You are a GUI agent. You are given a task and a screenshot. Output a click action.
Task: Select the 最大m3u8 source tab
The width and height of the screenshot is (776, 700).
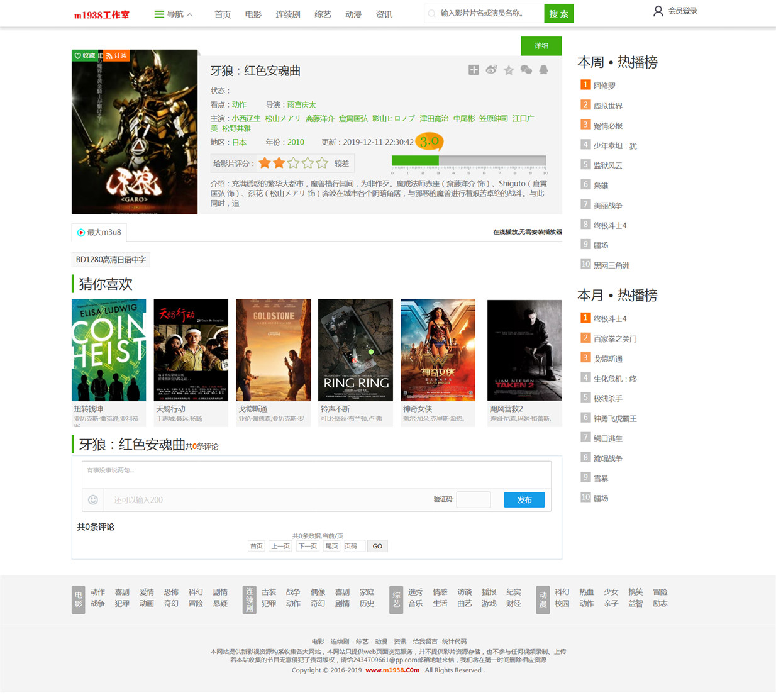click(x=99, y=233)
